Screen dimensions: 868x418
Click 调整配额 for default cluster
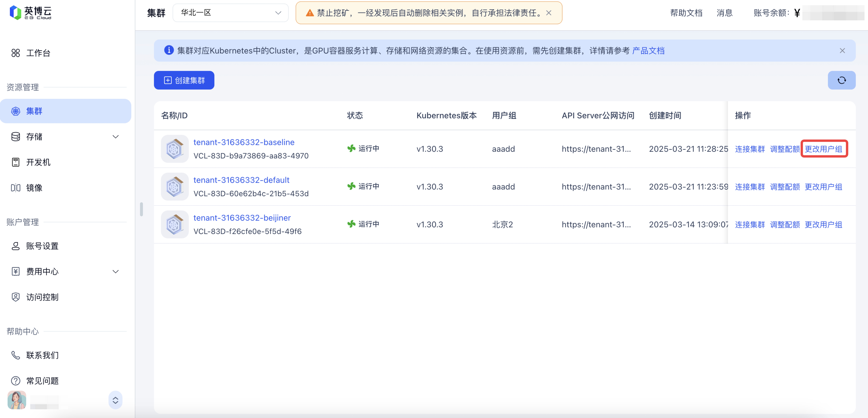[785, 186]
